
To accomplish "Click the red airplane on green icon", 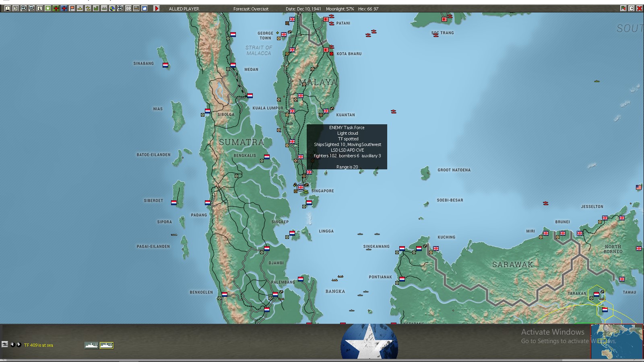I will coord(56,8).
